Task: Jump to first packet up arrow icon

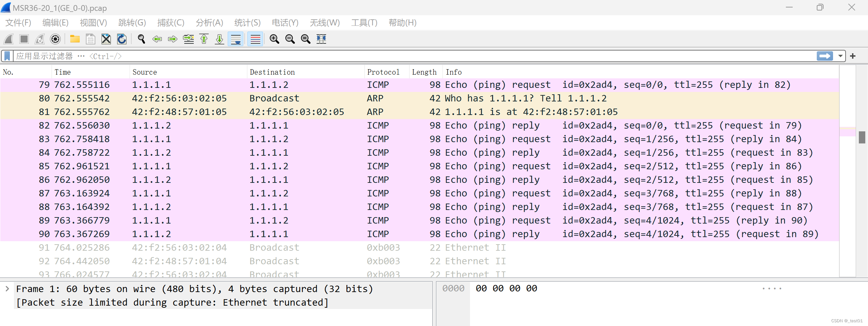Action: pyautogui.click(x=204, y=39)
